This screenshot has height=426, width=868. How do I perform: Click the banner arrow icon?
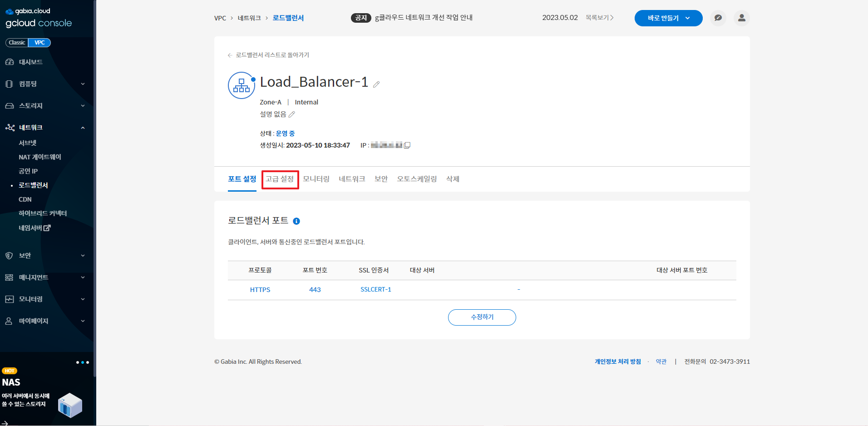[5, 423]
